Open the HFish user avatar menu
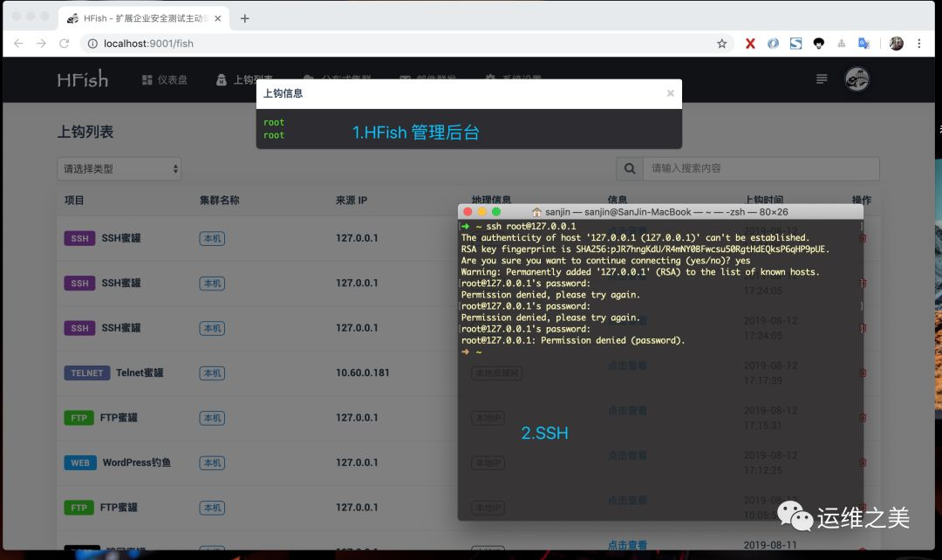The width and height of the screenshot is (942, 560). (x=857, y=79)
